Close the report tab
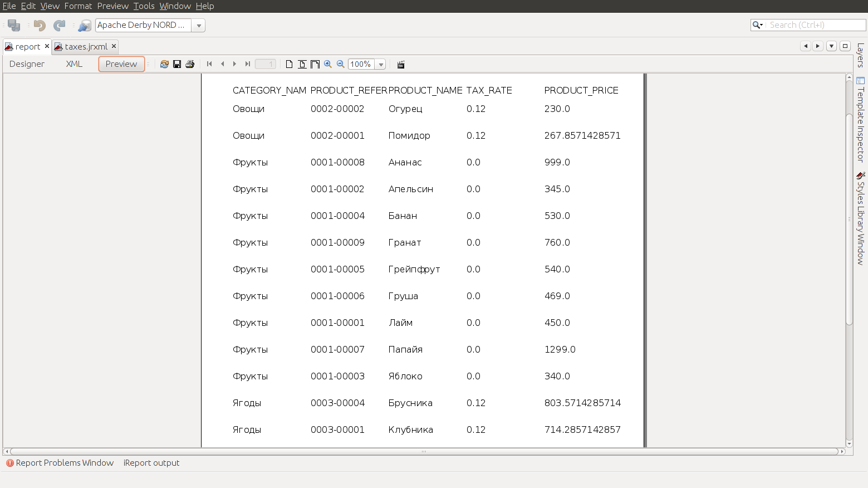This screenshot has height=488, width=868. [x=47, y=46]
